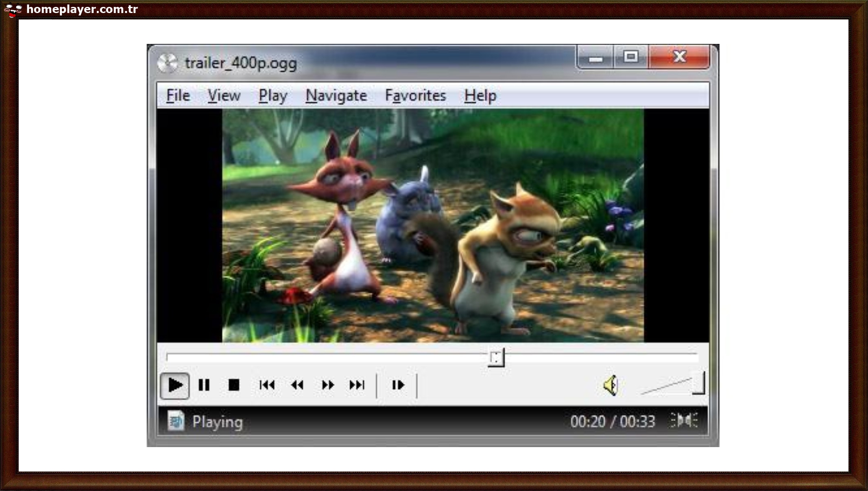The height and width of the screenshot is (491, 868).
Task: Click the Media Player Classic logo icon
Action: (x=168, y=62)
